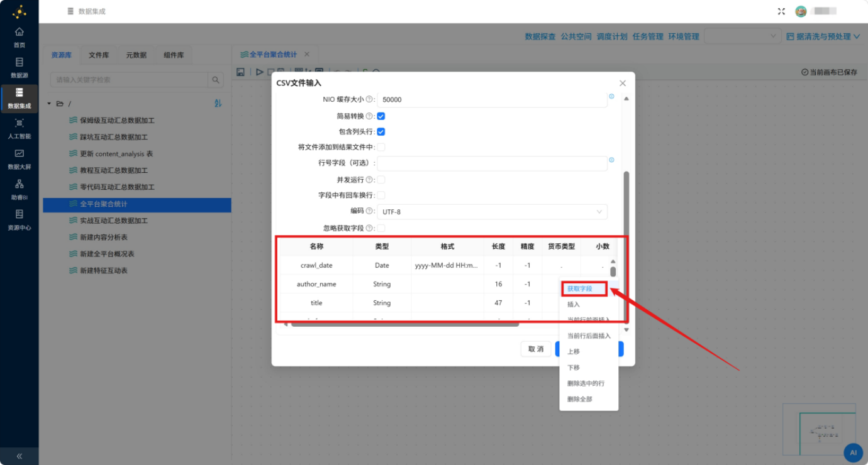Click the 行号字段（可选）input field
This screenshot has width=868, height=465.
point(492,163)
